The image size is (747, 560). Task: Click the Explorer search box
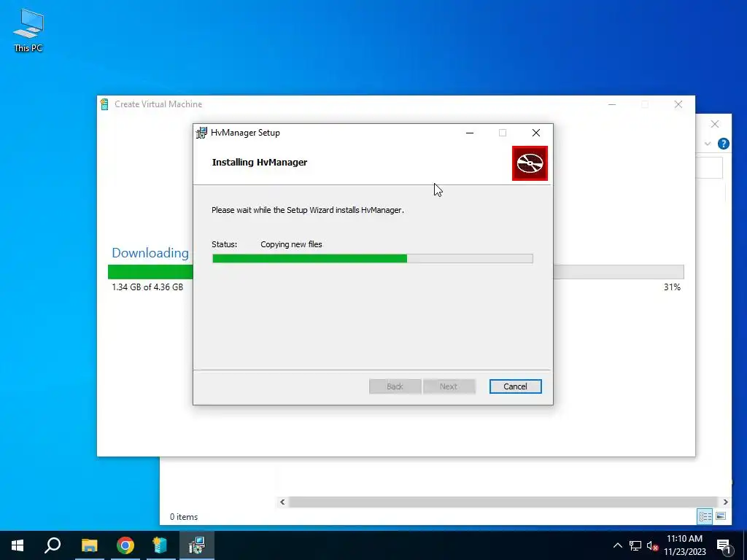[709, 168]
